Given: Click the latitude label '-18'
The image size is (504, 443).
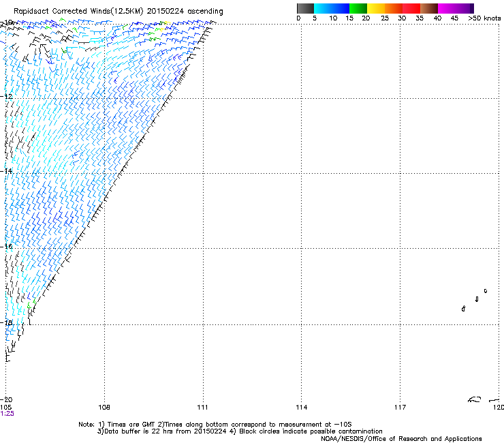Looking at the screenshot, I should point(6,322).
